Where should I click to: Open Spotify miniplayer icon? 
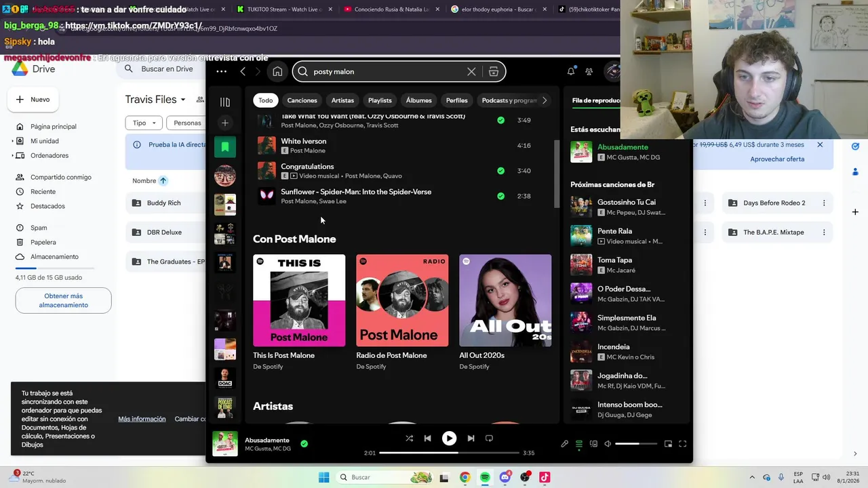coord(668,444)
